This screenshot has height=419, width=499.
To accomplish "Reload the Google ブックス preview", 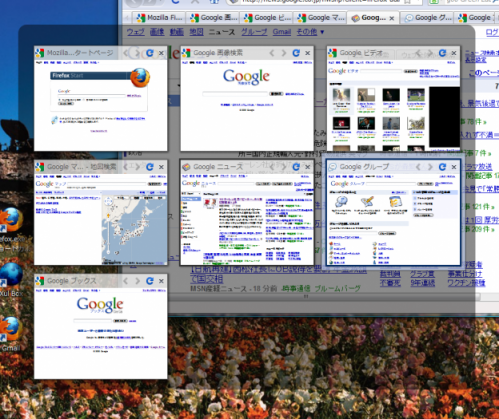I will (x=150, y=281).
